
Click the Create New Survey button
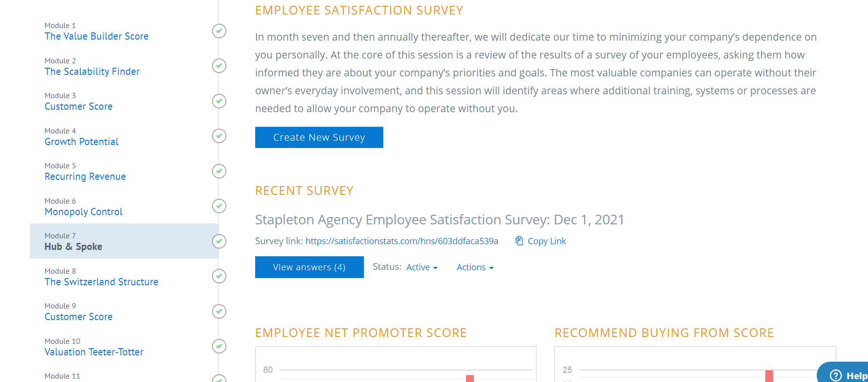coord(319,137)
